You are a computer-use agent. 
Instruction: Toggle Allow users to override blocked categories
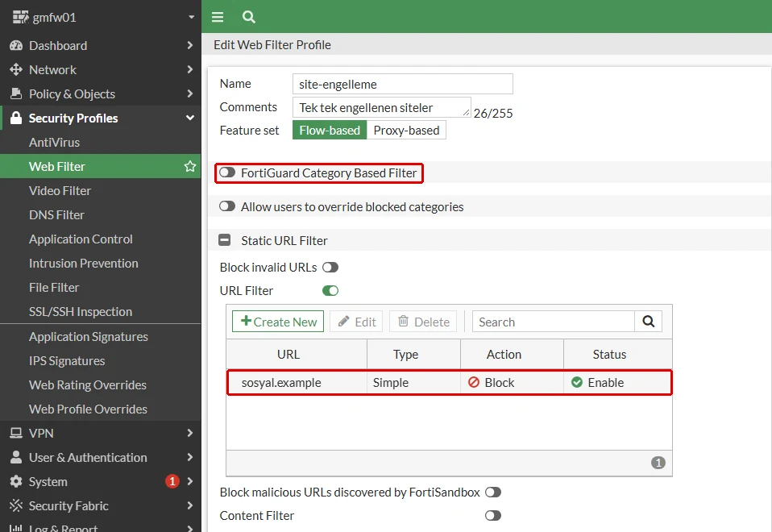(x=227, y=206)
